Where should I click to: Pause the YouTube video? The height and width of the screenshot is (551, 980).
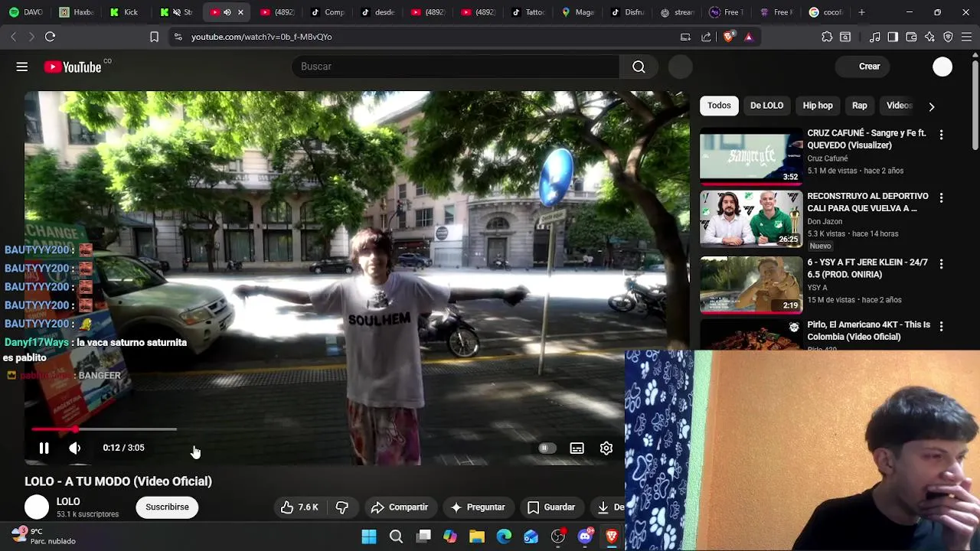click(x=44, y=448)
